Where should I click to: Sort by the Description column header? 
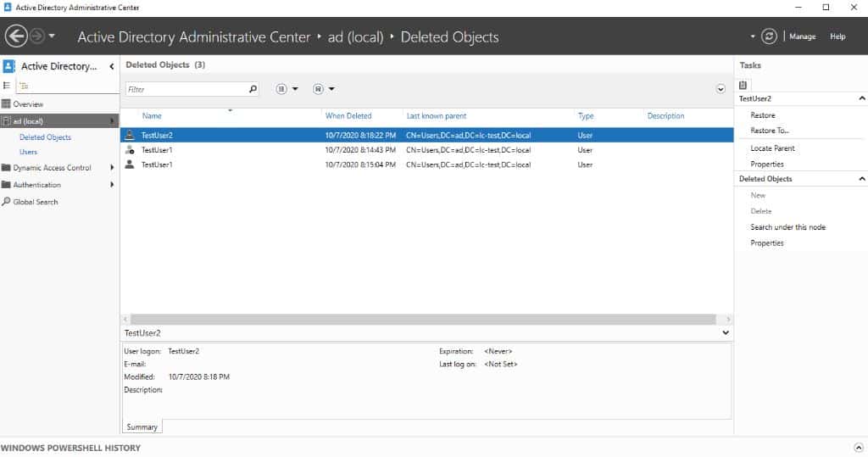[666, 116]
